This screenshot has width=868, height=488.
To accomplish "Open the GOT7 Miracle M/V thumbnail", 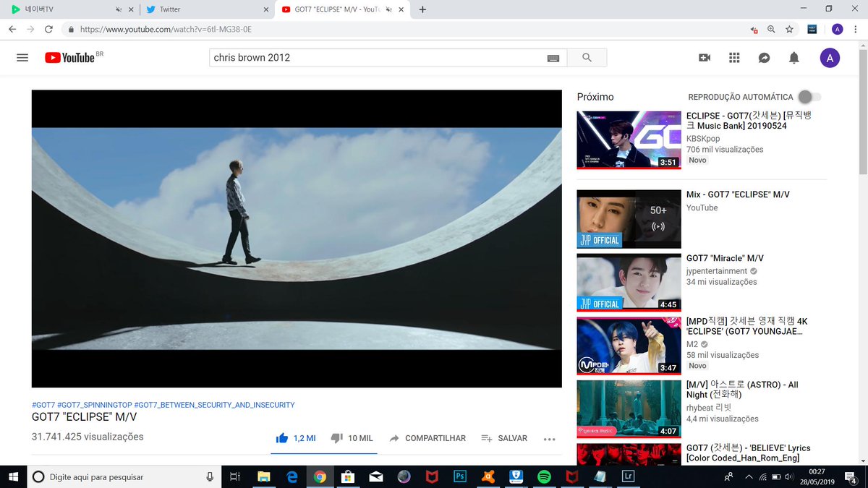I will (629, 283).
